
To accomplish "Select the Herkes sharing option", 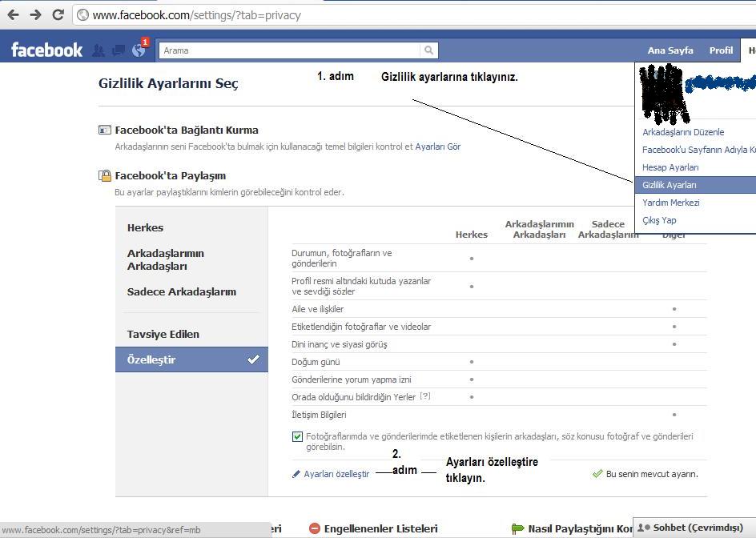I will 145,227.
